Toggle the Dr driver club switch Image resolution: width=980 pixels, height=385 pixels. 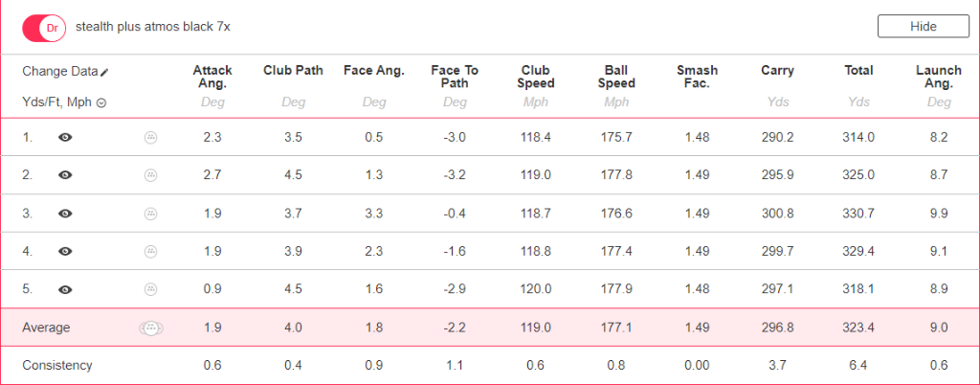[44, 28]
